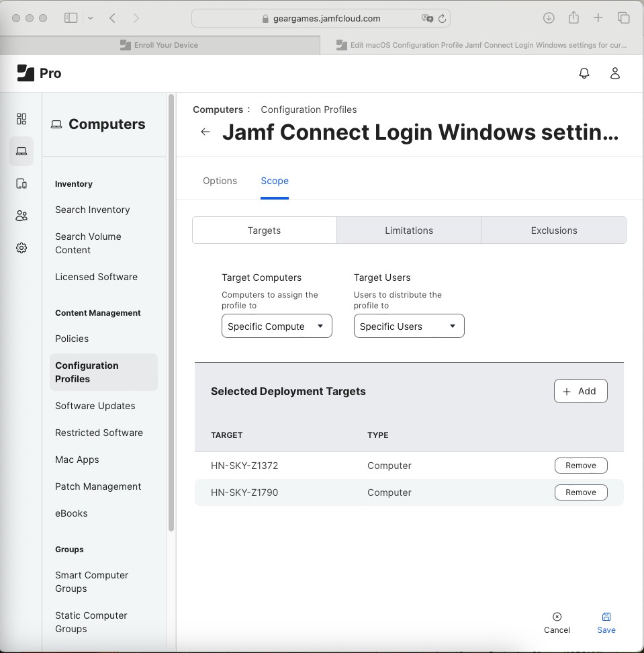Click the Safari address bar
The height and width of the screenshot is (653, 644).
coord(321,18)
